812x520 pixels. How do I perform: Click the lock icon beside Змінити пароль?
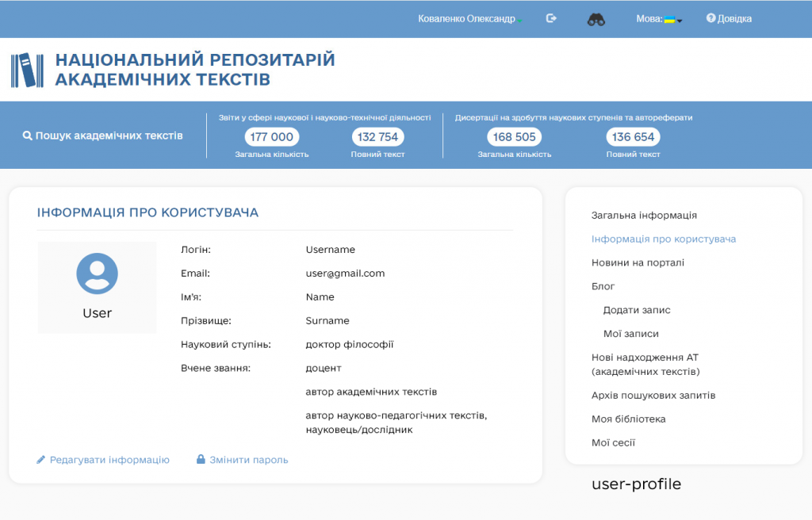tap(201, 460)
